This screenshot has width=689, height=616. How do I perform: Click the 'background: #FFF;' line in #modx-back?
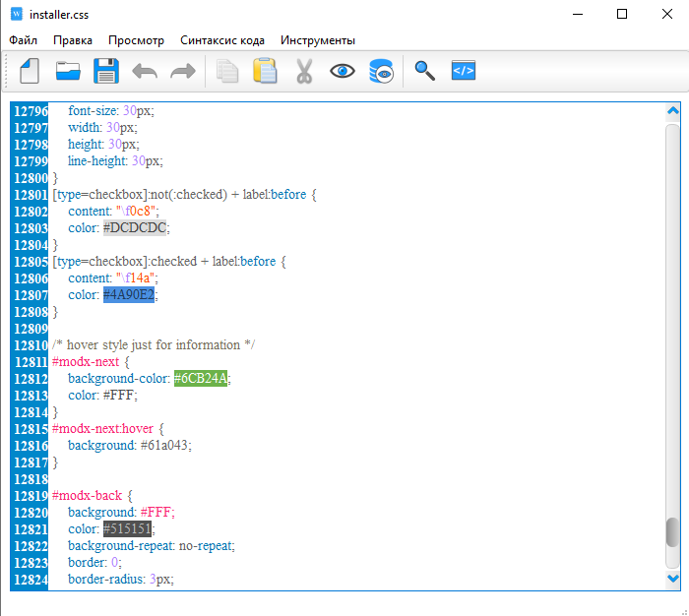(x=121, y=512)
